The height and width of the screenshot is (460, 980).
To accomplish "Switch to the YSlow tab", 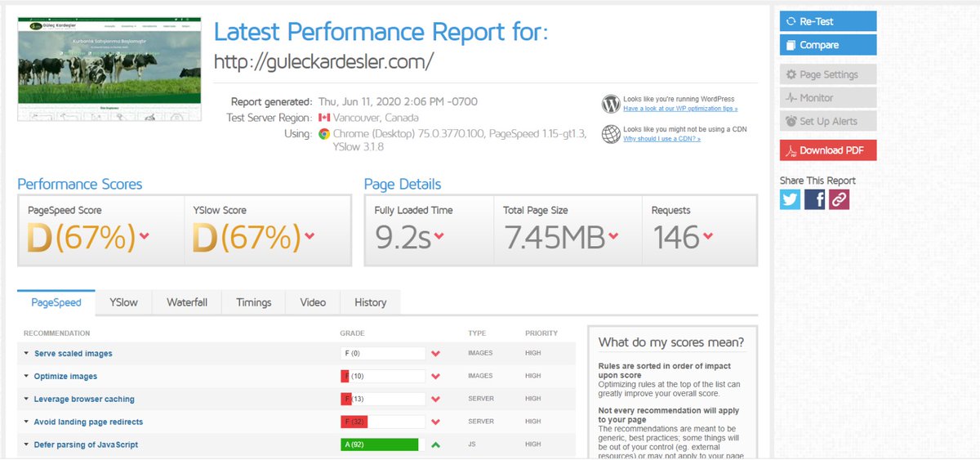I will click(x=124, y=302).
